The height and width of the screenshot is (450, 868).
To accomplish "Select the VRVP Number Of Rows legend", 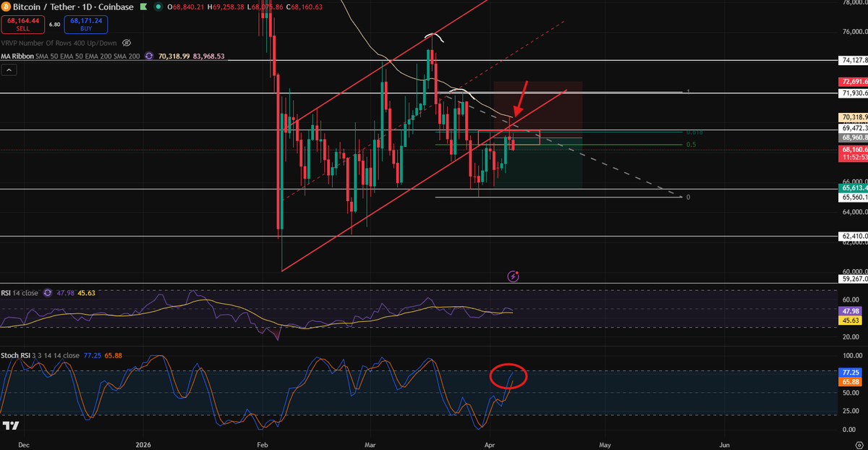I will (x=59, y=43).
